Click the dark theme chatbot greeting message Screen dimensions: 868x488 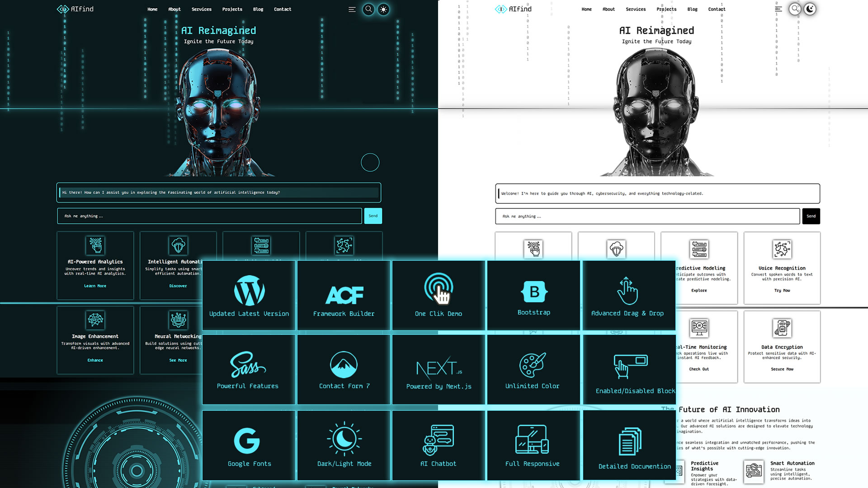point(219,192)
